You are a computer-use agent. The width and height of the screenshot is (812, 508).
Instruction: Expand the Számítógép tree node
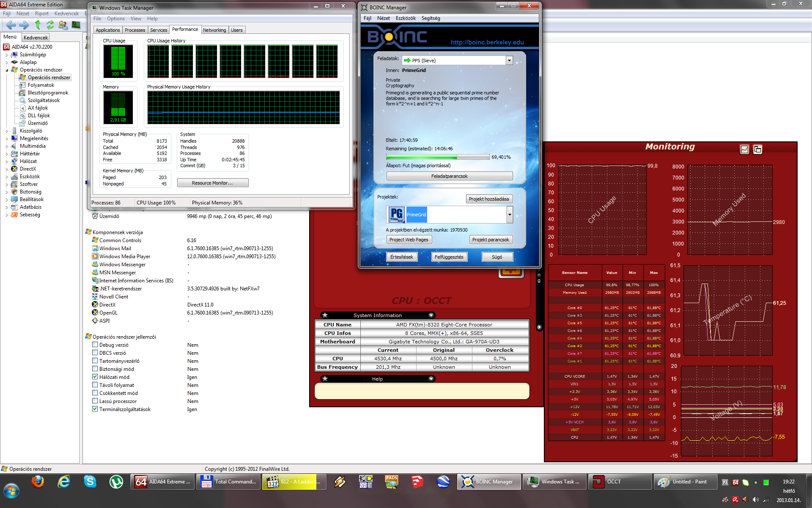click(x=7, y=55)
